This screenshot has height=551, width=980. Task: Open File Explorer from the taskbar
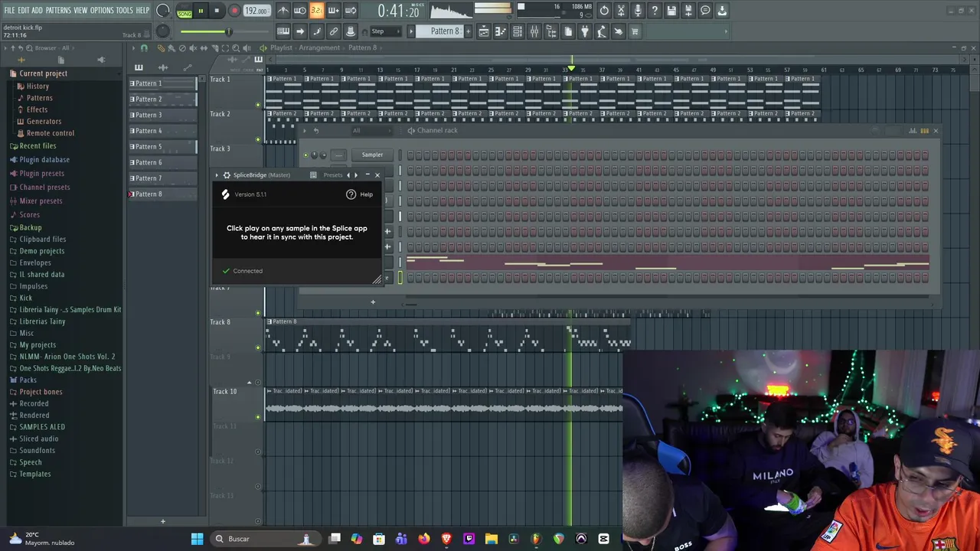click(492, 539)
